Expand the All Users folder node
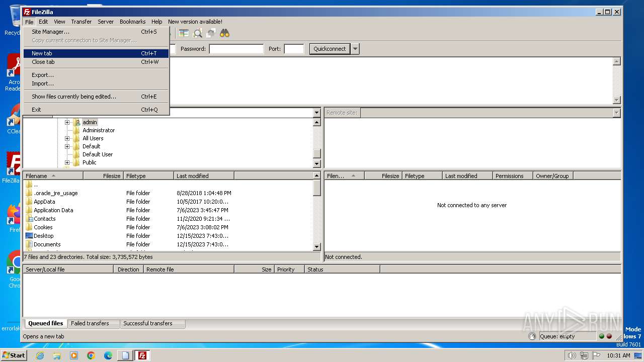 click(x=67, y=138)
